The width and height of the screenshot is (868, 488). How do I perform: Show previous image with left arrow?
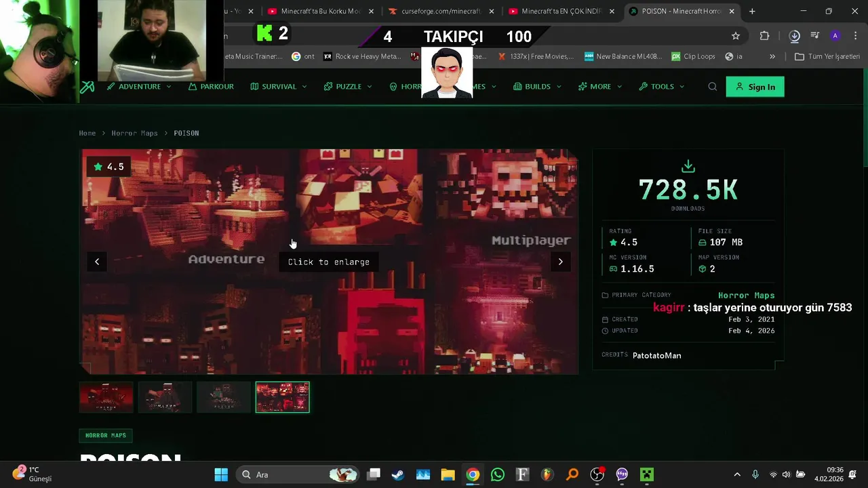[x=97, y=262]
